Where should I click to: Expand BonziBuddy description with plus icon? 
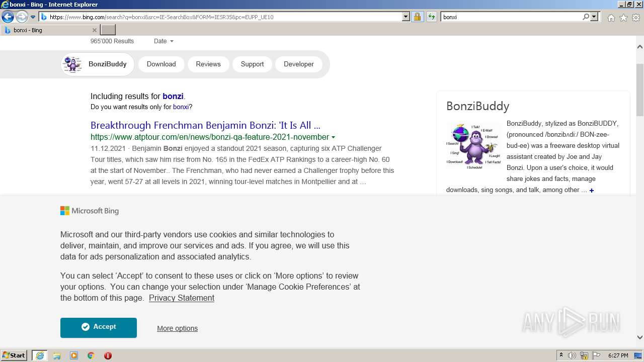pos(592,191)
